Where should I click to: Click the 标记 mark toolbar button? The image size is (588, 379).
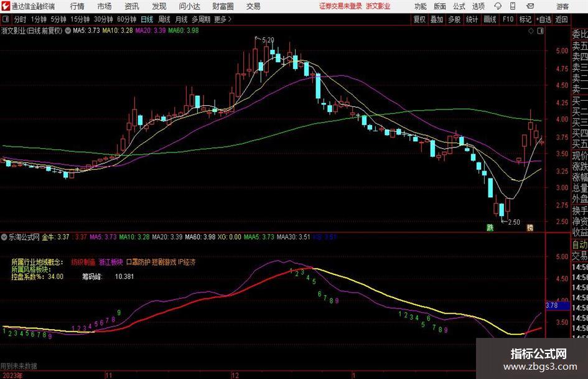pos(525,19)
